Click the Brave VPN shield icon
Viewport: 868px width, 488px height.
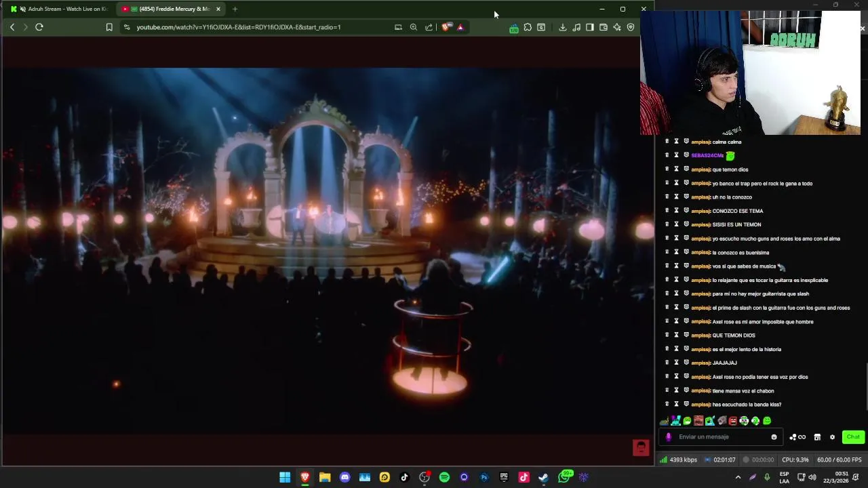631,27
